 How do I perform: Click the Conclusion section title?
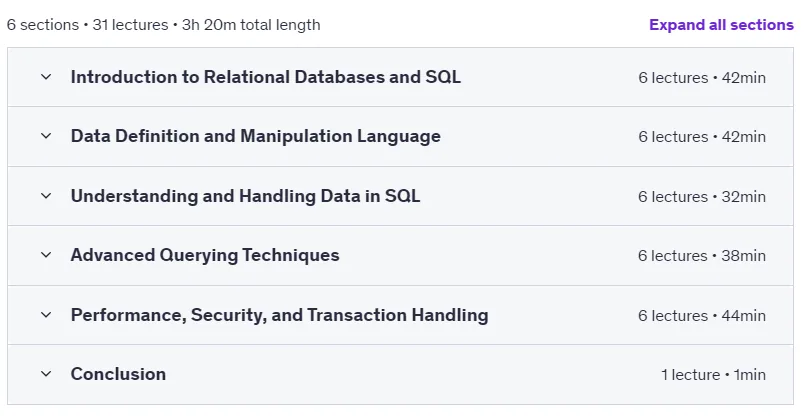pos(118,374)
